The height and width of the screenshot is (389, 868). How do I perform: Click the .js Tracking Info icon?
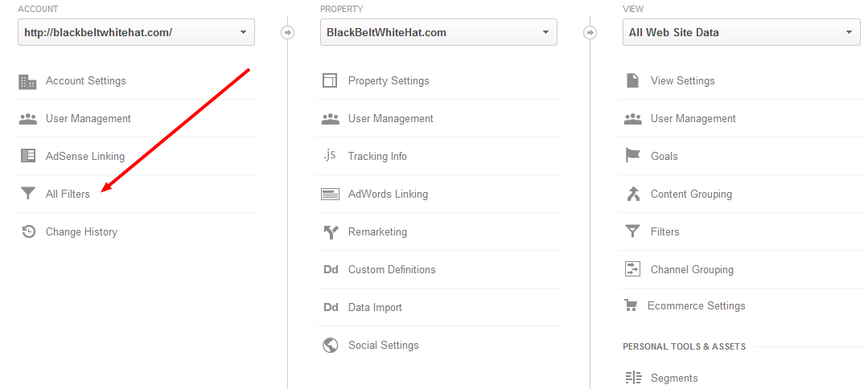coord(330,156)
